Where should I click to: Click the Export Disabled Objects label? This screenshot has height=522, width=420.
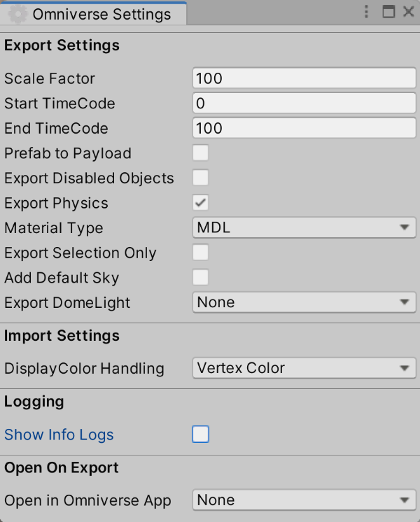coord(89,178)
